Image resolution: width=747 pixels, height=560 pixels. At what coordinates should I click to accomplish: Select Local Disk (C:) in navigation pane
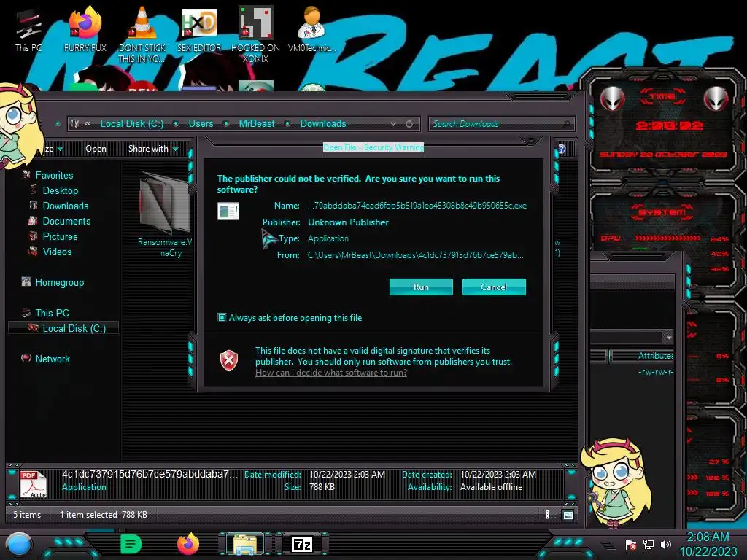click(74, 328)
